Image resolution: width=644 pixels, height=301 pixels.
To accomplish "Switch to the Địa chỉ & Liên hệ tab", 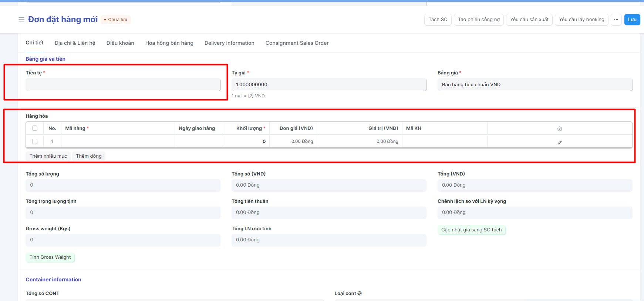I will 75,43.
